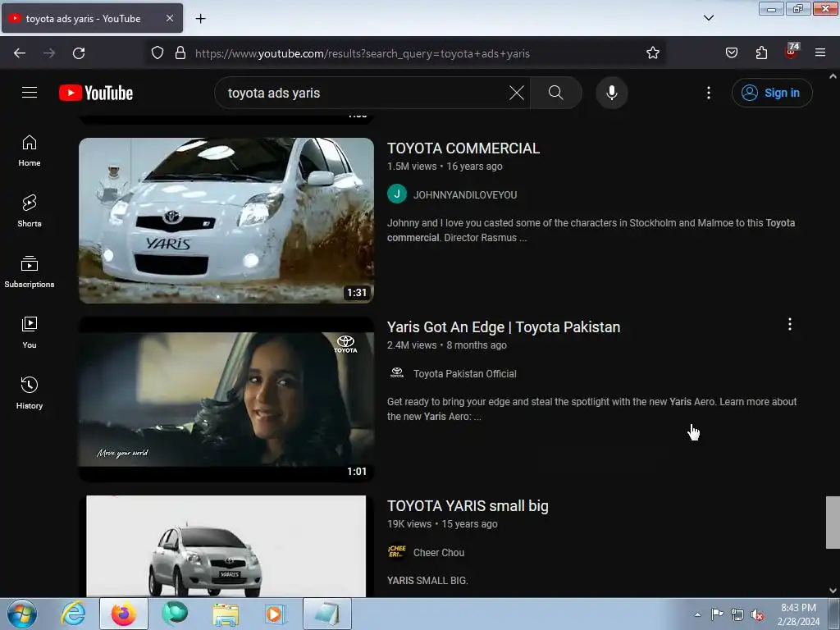Open the Windows Start menu
Screen dimensions: 840x630
(22, 614)
